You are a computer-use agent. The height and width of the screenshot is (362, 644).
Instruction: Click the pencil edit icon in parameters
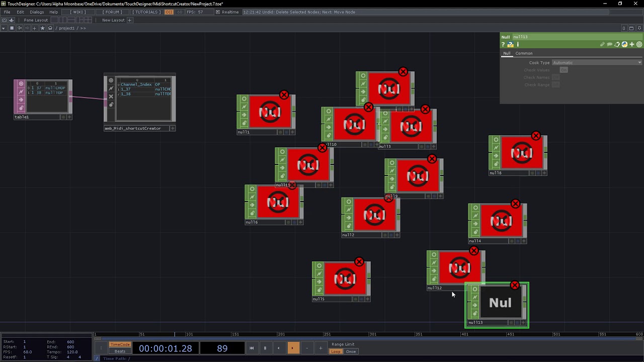click(x=602, y=45)
